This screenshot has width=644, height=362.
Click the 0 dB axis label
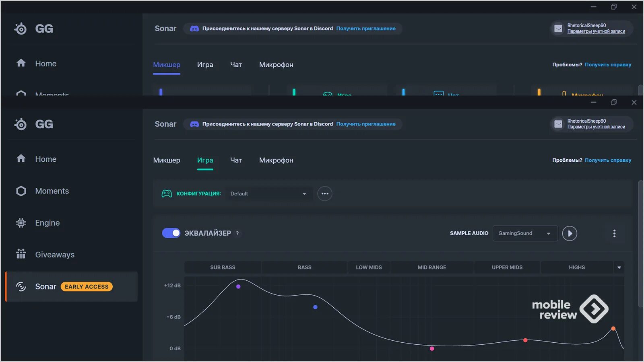(x=175, y=349)
